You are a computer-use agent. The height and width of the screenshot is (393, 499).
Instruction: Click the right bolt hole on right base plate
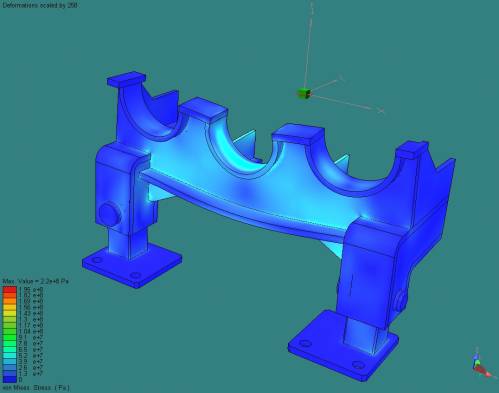point(358,365)
